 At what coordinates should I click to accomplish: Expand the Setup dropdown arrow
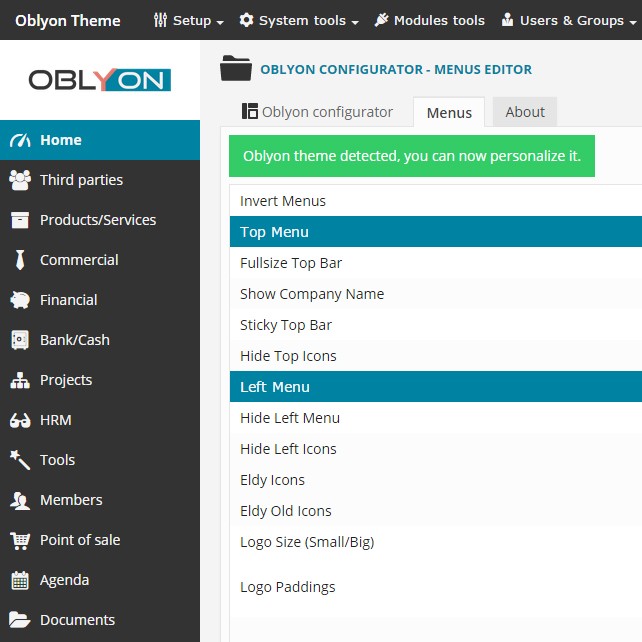tap(220, 23)
